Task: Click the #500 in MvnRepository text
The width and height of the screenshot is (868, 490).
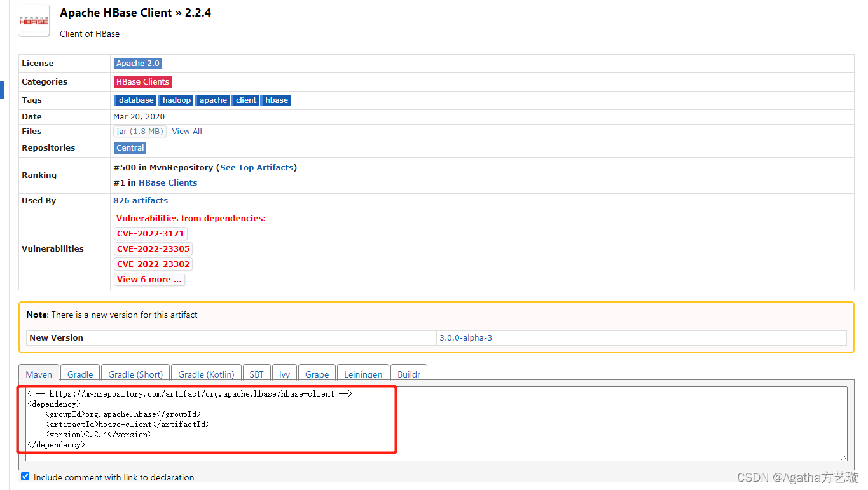Action: click(x=163, y=168)
